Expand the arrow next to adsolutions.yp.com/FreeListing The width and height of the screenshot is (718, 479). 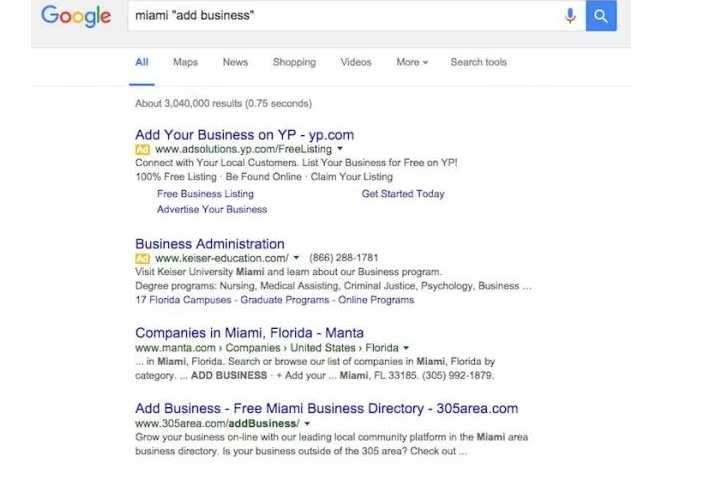click(340, 149)
